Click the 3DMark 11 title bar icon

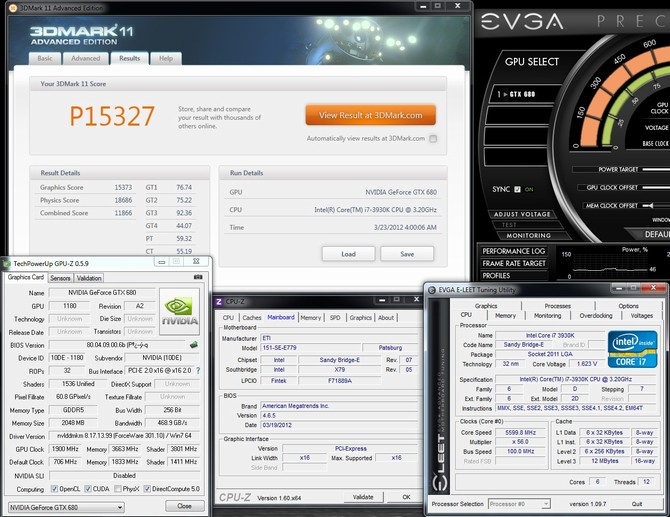click(x=12, y=8)
